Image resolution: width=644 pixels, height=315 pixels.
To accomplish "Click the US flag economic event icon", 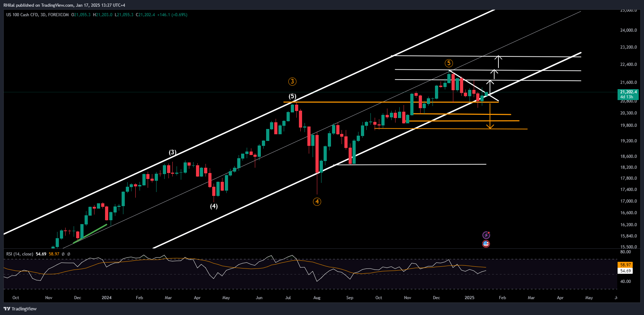I will pos(486,243).
